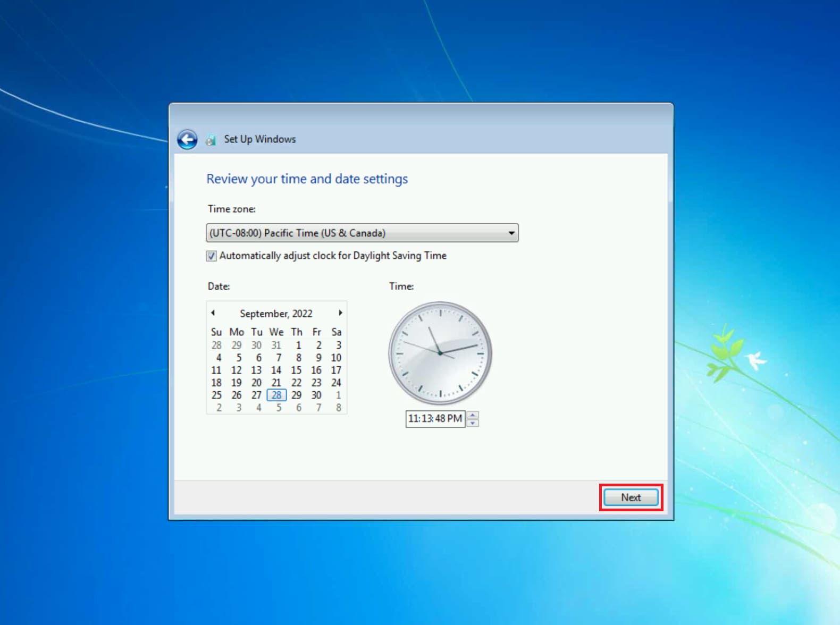Click the Next button

tap(631, 497)
